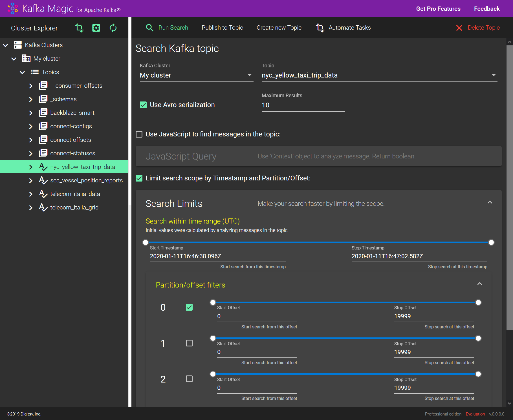The height and width of the screenshot is (420, 513).
Task: Click partition 1 start offset slider handle
Action: tap(213, 338)
